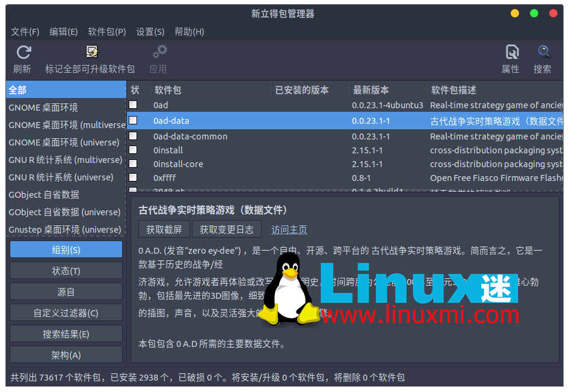This screenshot has width=569, height=392.
Task: Select the 架构(A) button
Action: [x=66, y=355]
